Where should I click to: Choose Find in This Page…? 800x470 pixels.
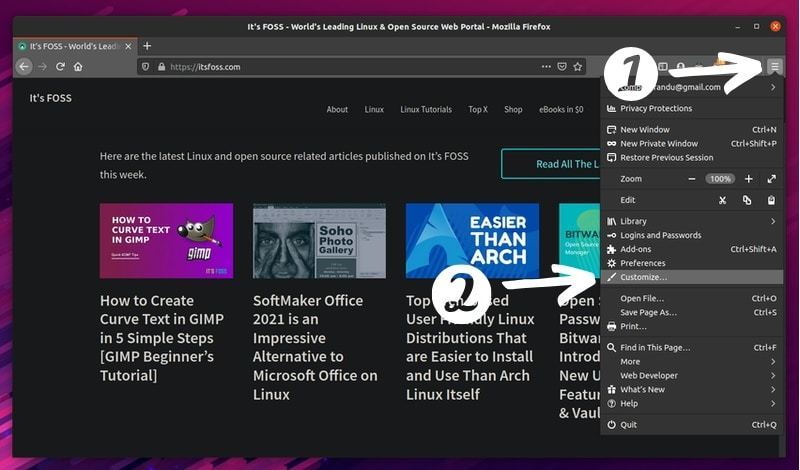(692, 348)
